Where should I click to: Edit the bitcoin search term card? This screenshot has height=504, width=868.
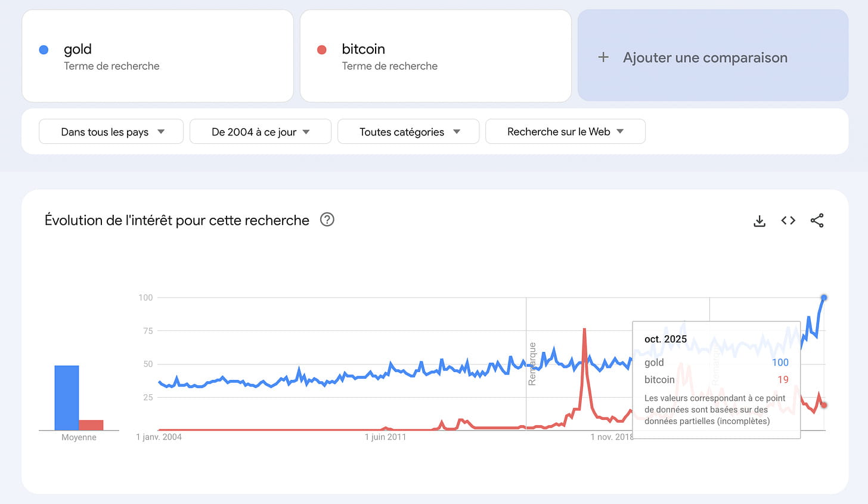pyautogui.click(x=435, y=56)
